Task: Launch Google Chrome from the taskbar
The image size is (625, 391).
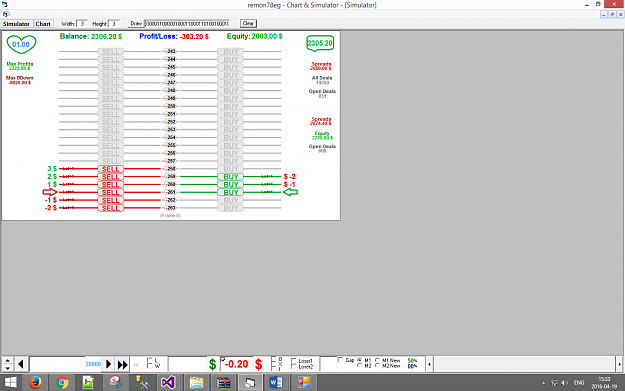Action: click(62, 383)
